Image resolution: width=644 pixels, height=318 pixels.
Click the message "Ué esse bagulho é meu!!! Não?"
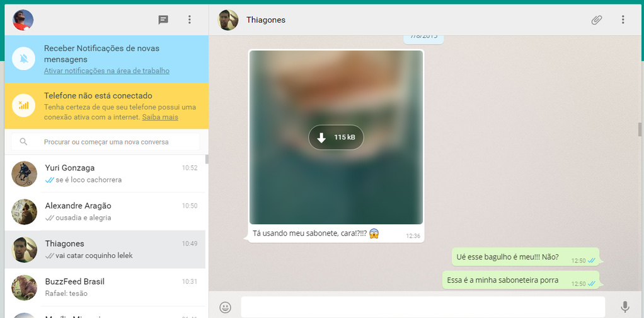(x=507, y=257)
